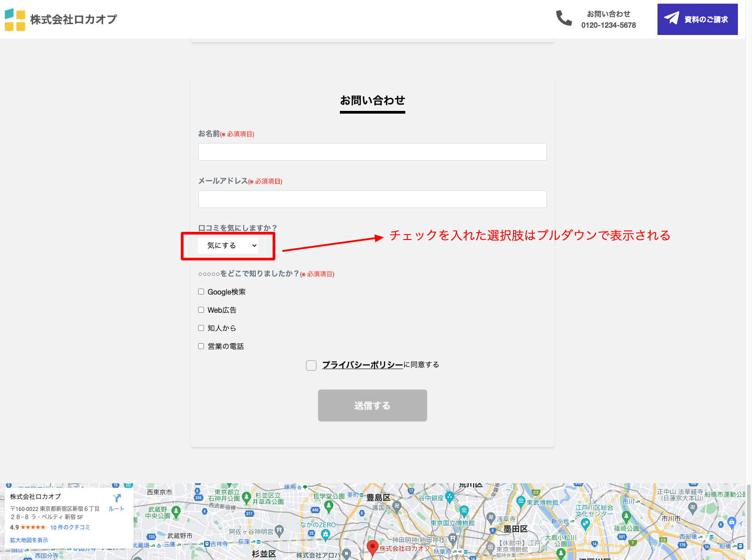The height and width of the screenshot is (560, 752).
Task: Enable the 知人から checkbox
Action: pos(201,328)
